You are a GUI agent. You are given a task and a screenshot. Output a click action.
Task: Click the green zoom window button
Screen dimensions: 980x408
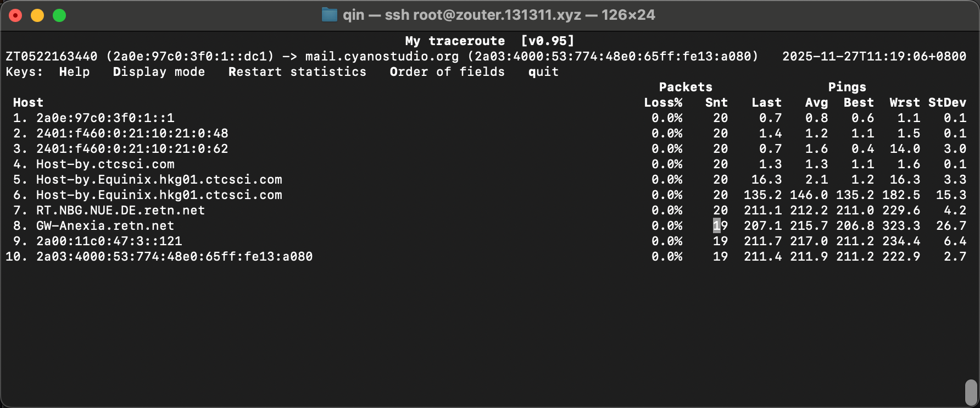pyautogui.click(x=59, y=15)
